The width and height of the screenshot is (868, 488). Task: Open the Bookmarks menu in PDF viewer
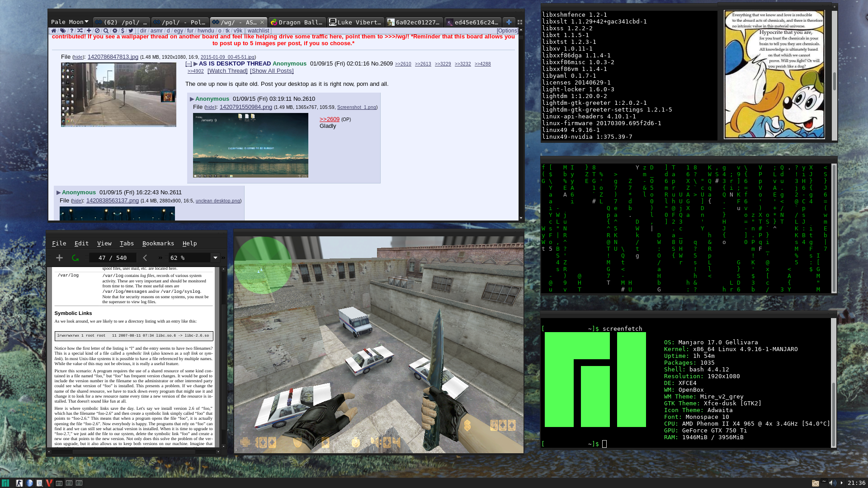click(158, 243)
